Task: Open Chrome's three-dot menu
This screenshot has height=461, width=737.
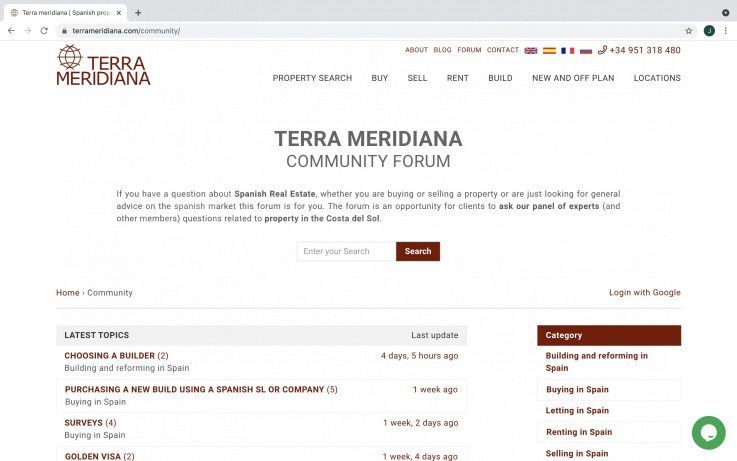Action: click(x=726, y=31)
